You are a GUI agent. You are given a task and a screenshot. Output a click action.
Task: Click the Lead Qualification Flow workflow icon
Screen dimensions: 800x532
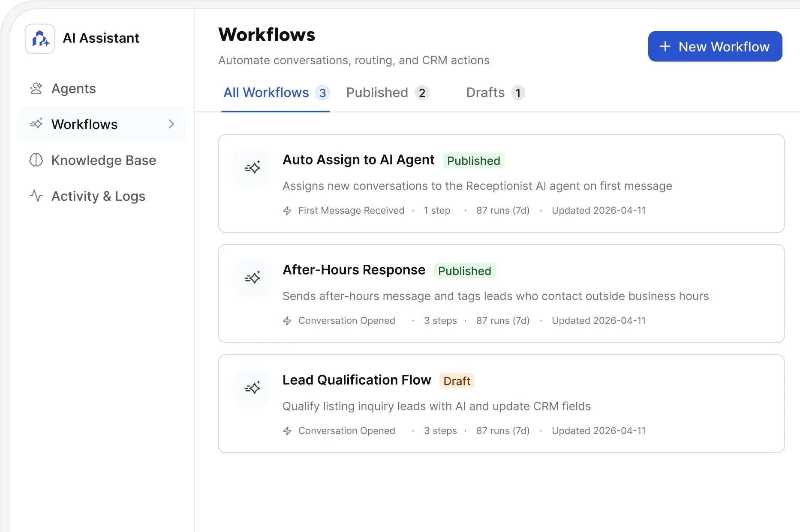tap(253, 388)
